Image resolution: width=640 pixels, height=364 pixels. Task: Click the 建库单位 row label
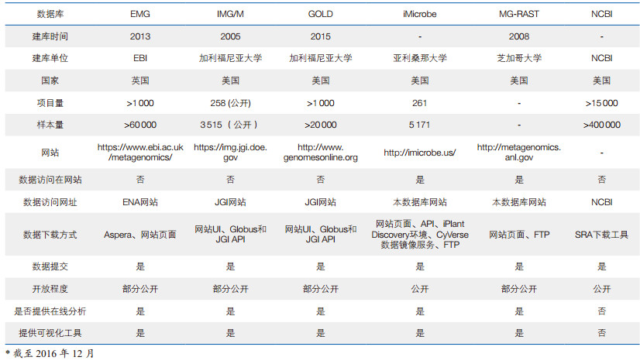[50, 58]
